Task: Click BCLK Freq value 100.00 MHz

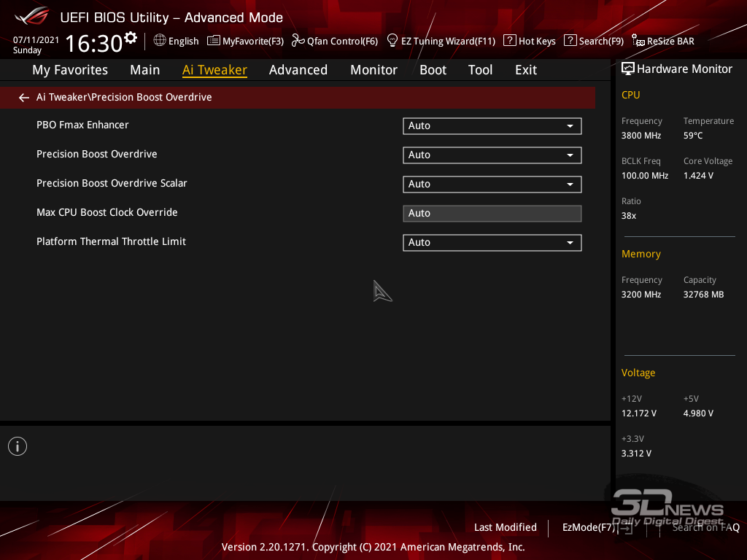Action: point(645,176)
